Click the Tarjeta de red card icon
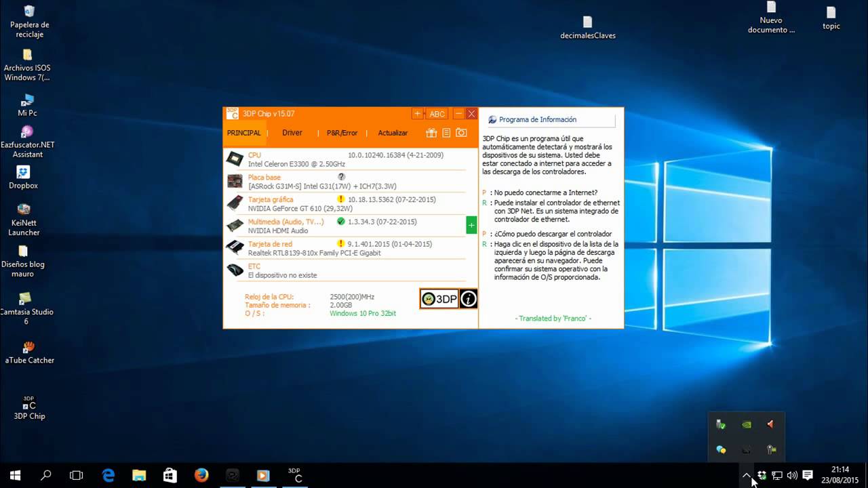 click(x=235, y=247)
